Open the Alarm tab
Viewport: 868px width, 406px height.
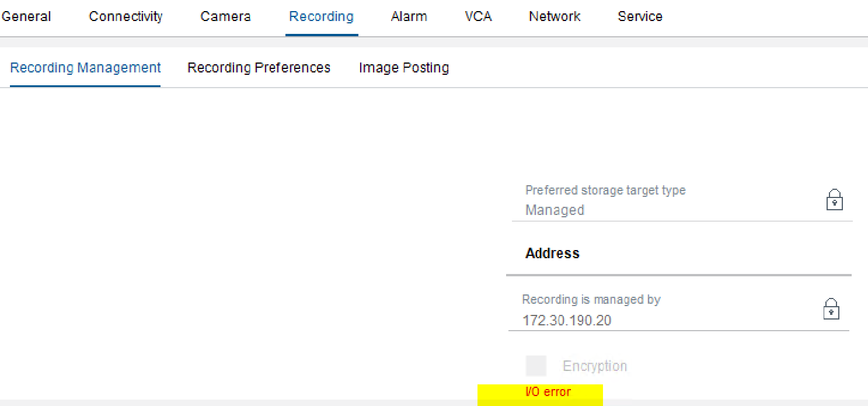coord(409,16)
